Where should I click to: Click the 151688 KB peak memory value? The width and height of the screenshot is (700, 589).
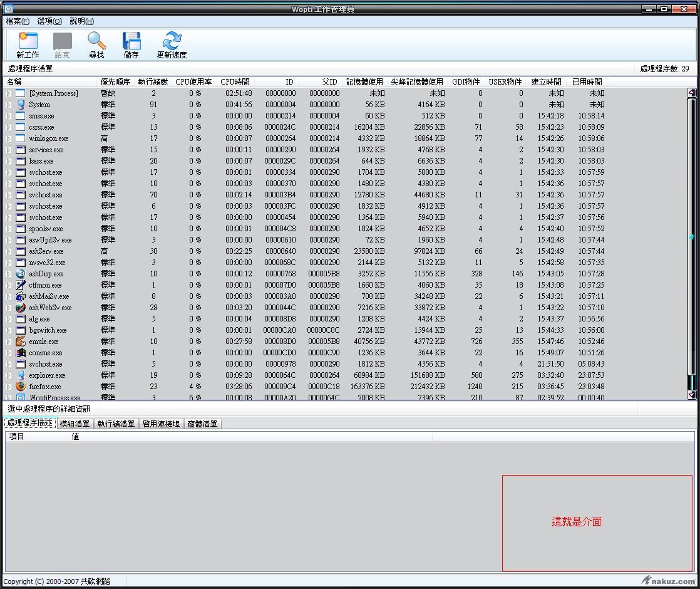click(427, 375)
